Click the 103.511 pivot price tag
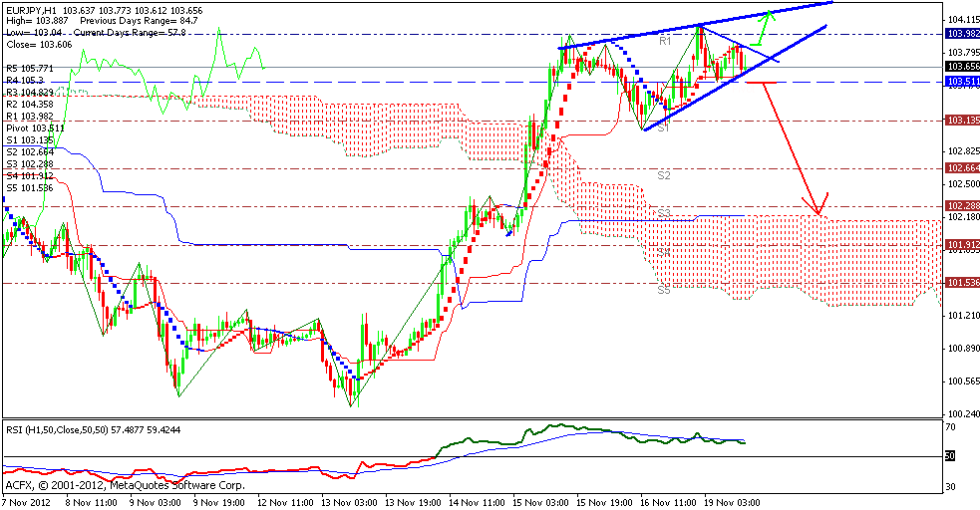The image size is (980, 510). [960, 81]
